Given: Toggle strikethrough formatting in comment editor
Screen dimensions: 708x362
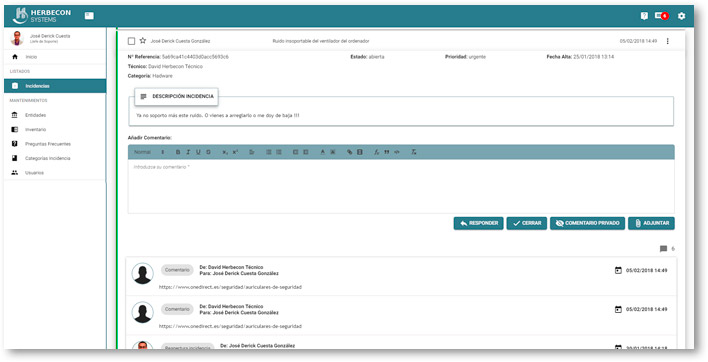Looking at the screenshot, I should pyautogui.click(x=208, y=152).
